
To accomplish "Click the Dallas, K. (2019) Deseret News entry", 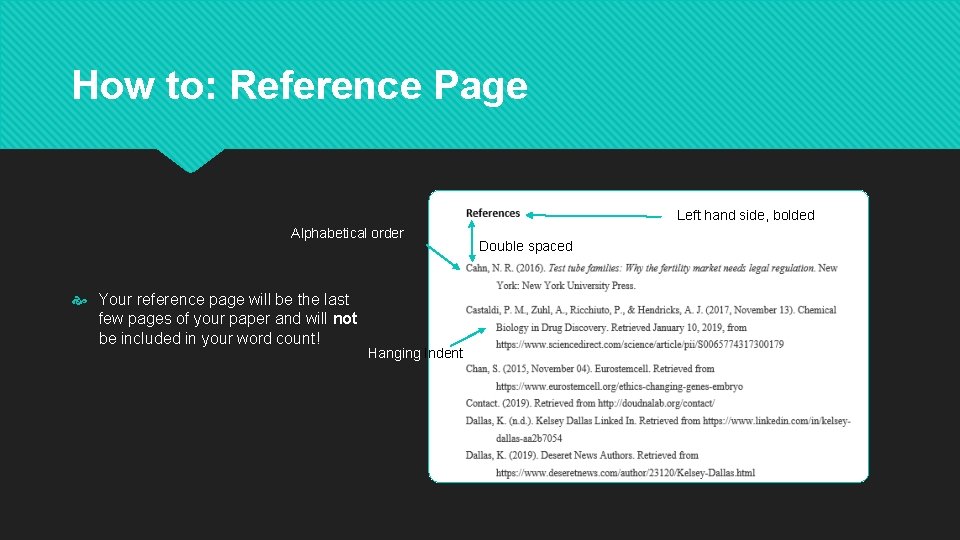I will [x=610, y=464].
